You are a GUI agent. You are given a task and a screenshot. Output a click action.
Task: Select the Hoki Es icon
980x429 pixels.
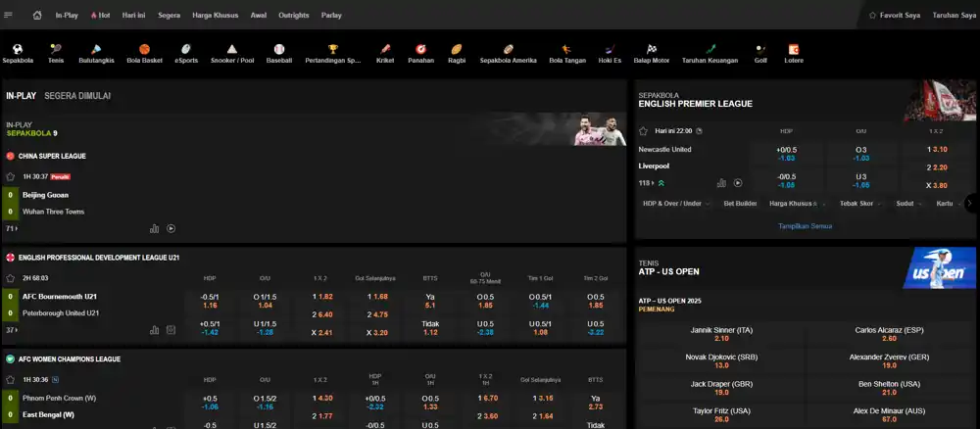[x=610, y=49]
